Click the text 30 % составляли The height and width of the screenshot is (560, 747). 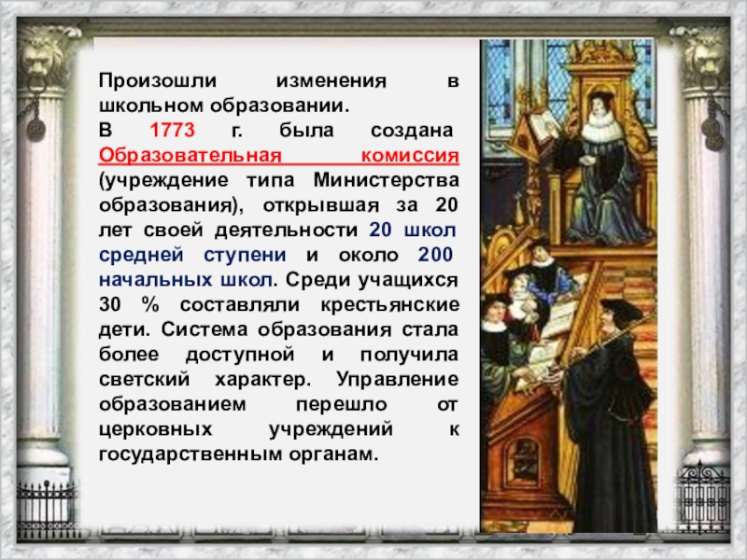(200, 305)
